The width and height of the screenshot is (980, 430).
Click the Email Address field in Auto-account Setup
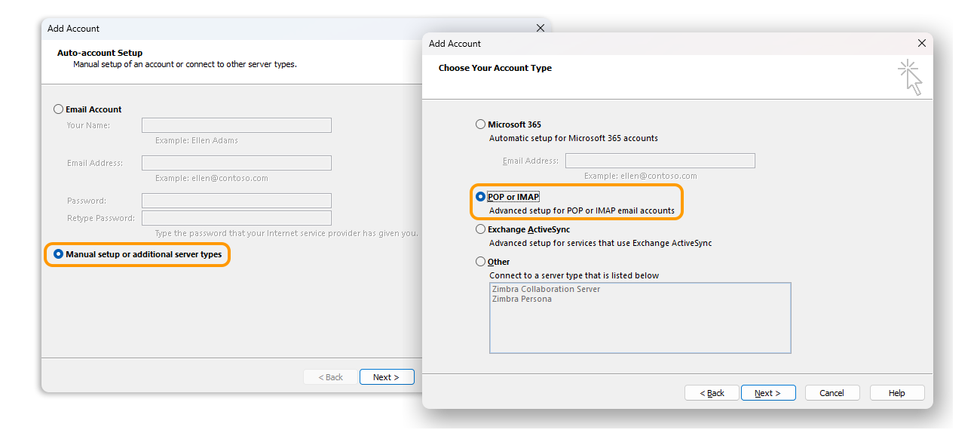(236, 163)
